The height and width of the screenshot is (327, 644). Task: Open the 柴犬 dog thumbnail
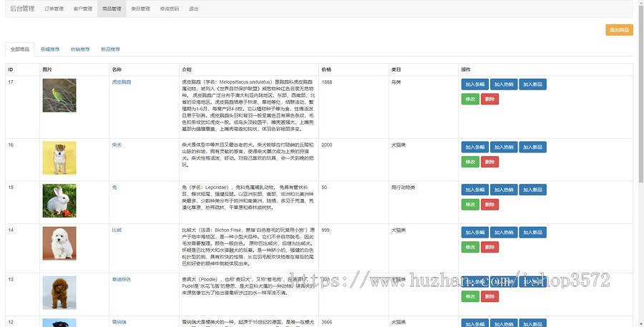(59, 158)
